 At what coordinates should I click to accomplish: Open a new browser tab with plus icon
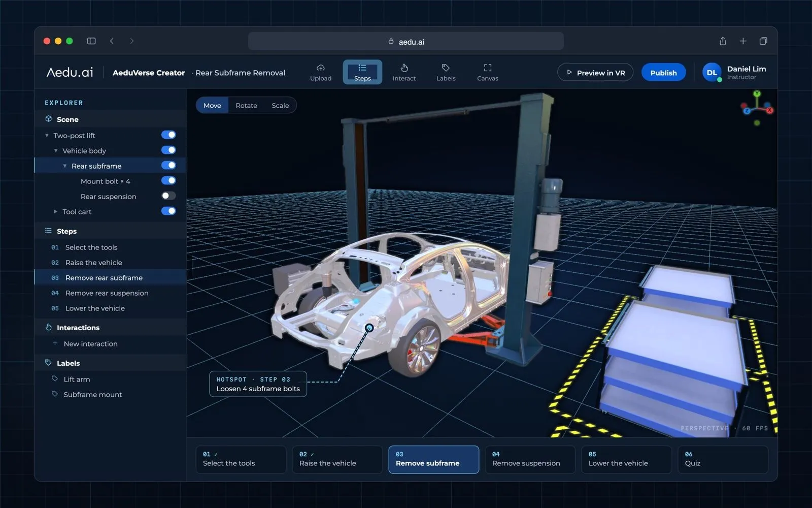tap(743, 41)
